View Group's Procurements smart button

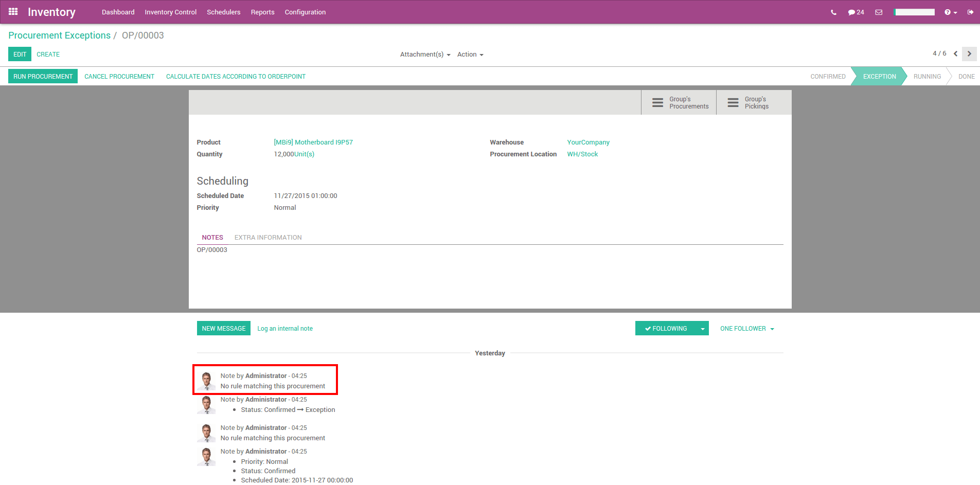(x=678, y=102)
